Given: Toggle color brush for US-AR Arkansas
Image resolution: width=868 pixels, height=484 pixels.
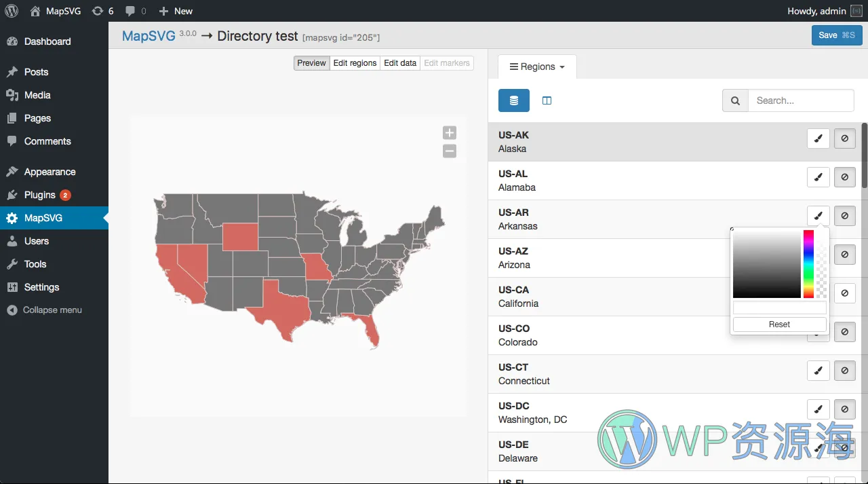Looking at the screenshot, I should (818, 216).
